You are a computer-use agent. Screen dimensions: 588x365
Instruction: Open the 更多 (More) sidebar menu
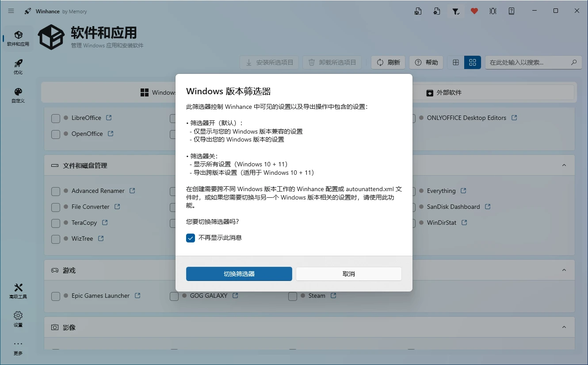[18, 347]
